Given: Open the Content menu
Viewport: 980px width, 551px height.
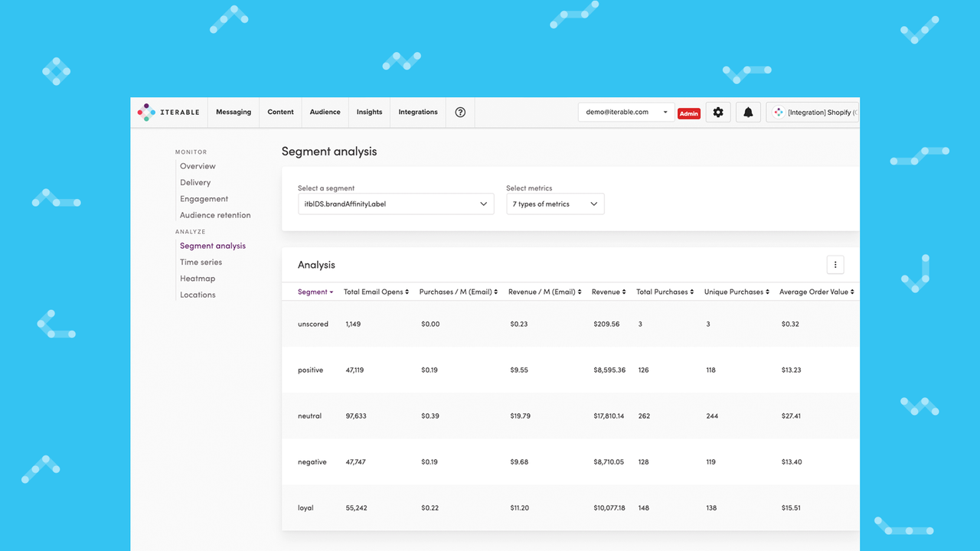Looking at the screenshot, I should pyautogui.click(x=280, y=112).
